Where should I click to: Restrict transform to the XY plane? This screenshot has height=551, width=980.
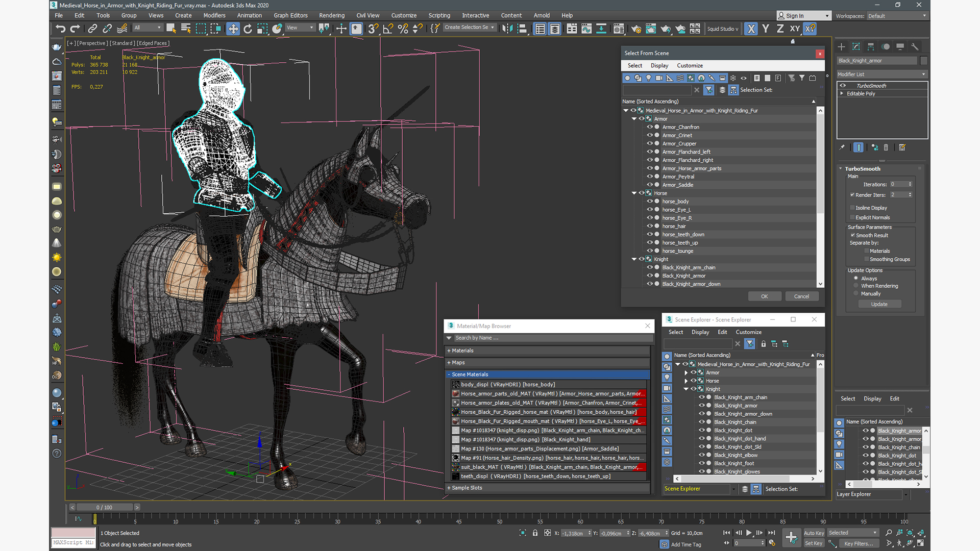795,29
